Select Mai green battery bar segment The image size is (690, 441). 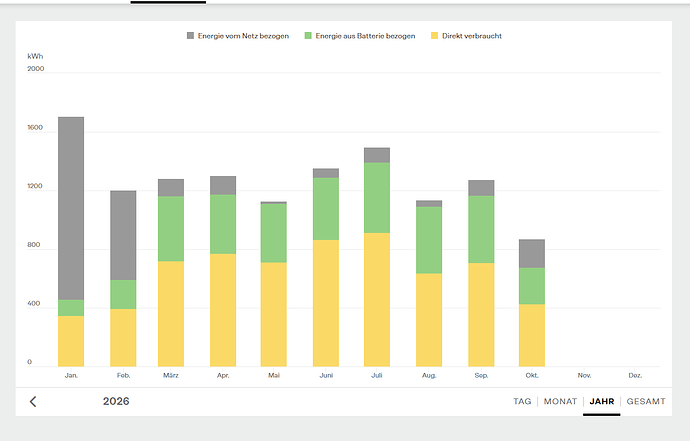[x=274, y=233]
